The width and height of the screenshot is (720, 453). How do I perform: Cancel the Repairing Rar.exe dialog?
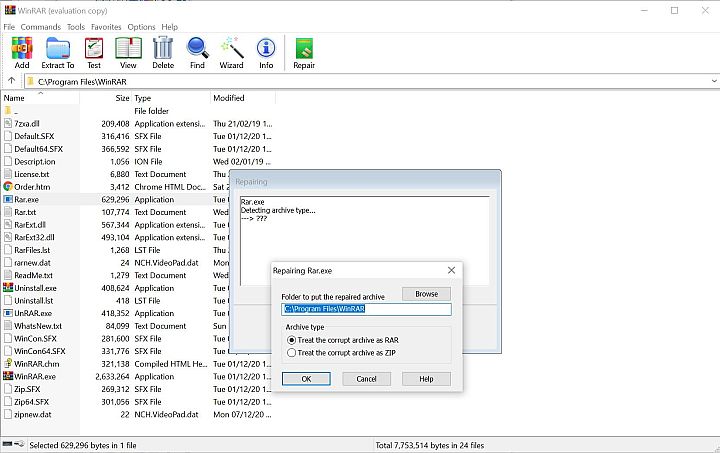[x=366, y=379]
